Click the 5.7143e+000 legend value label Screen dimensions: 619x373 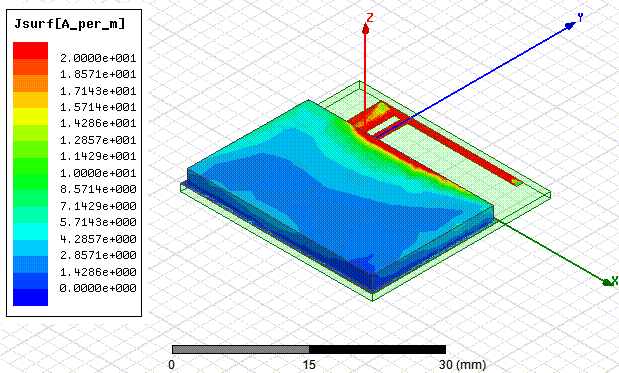[x=98, y=222]
